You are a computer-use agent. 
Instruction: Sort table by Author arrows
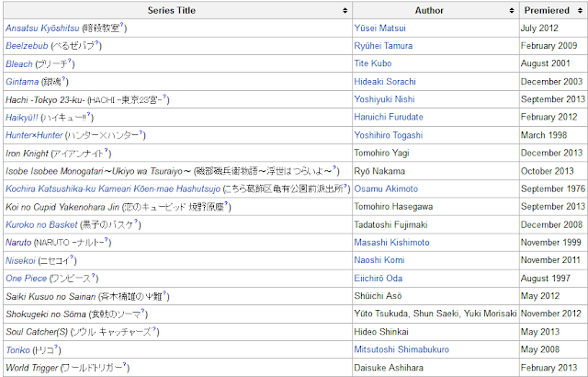[512, 10]
